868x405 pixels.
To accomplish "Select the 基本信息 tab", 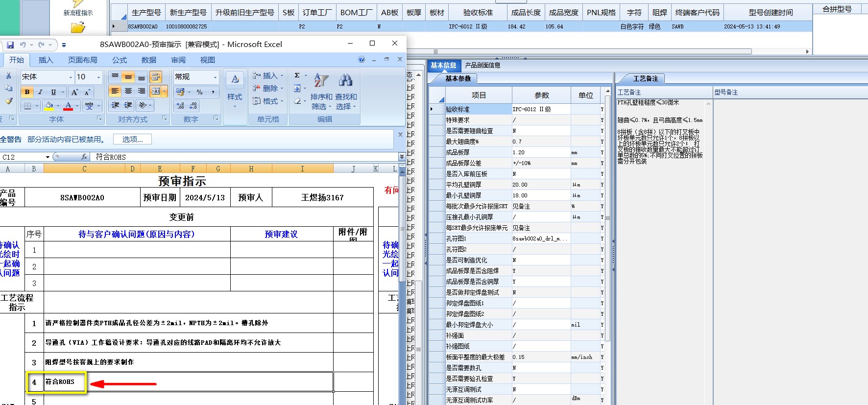I will click(443, 65).
